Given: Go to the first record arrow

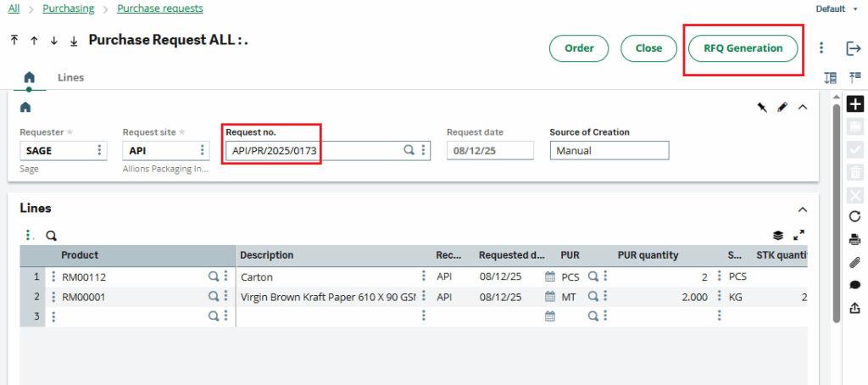Looking at the screenshot, I should point(14,41).
